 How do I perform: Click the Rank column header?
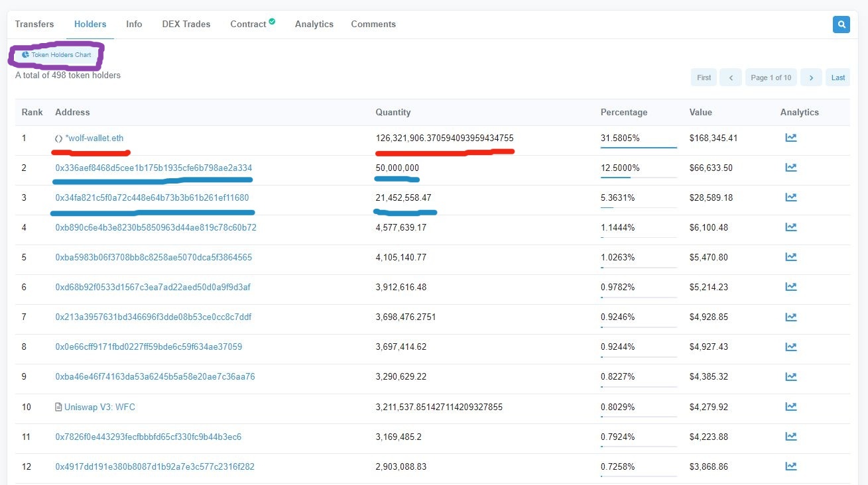(32, 112)
